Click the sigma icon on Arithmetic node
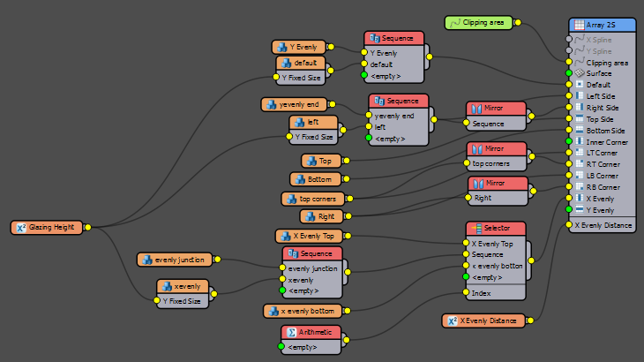 pyautogui.click(x=290, y=333)
